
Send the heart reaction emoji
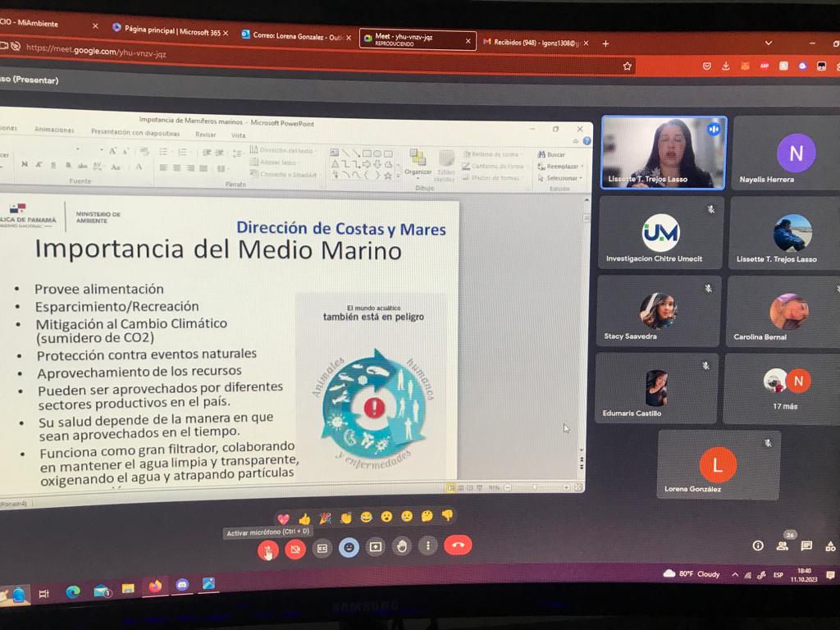pyautogui.click(x=284, y=519)
